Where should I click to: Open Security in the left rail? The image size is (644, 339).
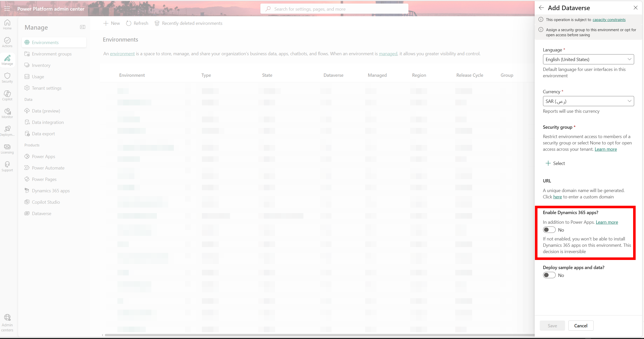click(x=7, y=78)
